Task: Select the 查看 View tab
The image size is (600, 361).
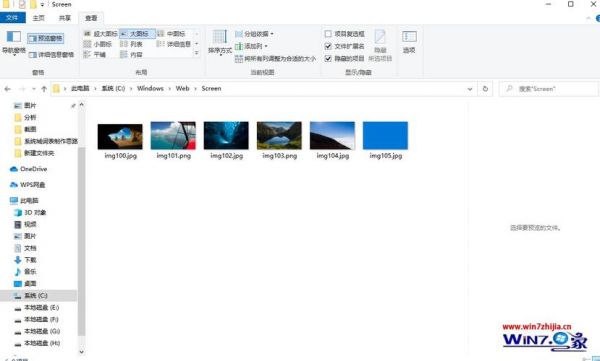Action: [91, 18]
